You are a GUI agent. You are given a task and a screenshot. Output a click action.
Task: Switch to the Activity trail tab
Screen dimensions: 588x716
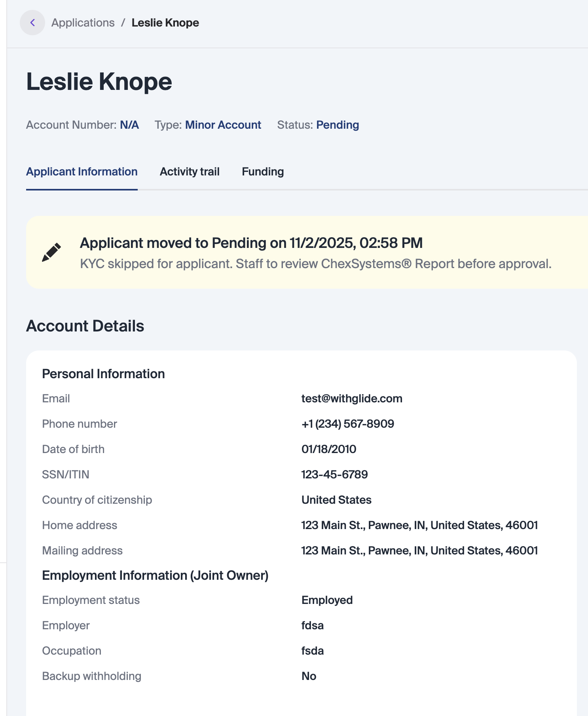(x=190, y=172)
